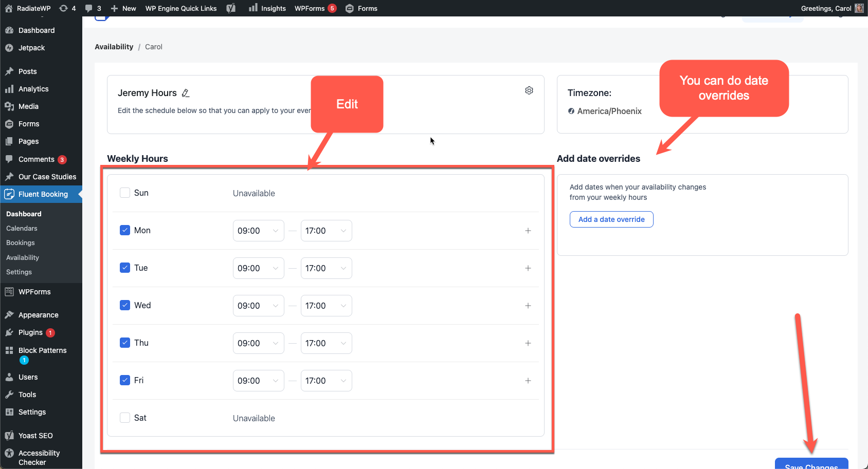The image size is (868, 469).
Task: Open Tue start time 09:00 dropdown
Action: pyautogui.click(x=259, y=268)
